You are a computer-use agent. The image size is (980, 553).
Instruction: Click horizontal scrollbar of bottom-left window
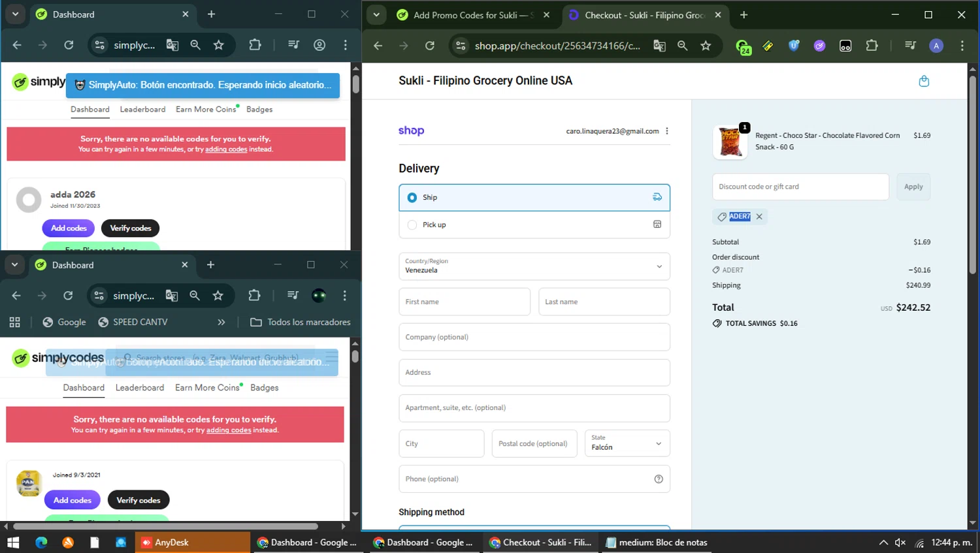pyautogui.click(x=165, y=526)
